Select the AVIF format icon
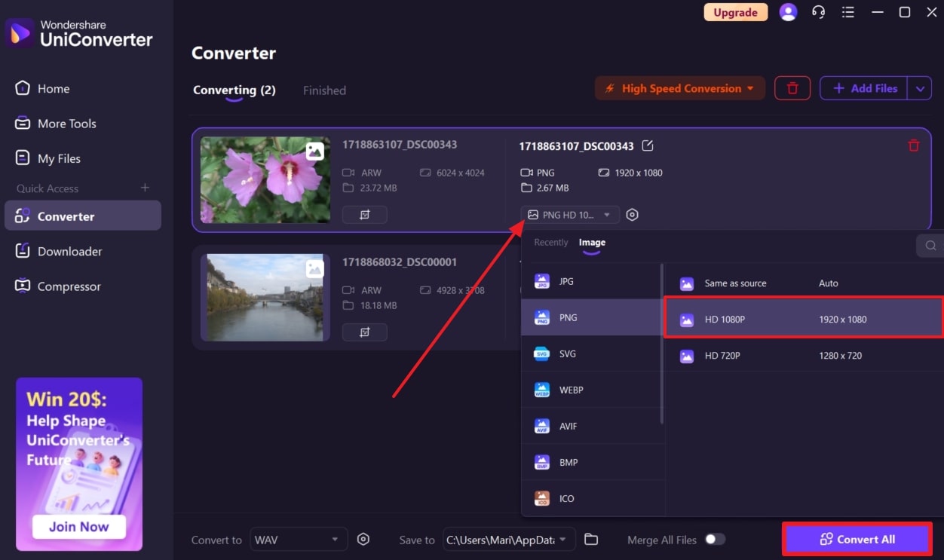Viewport: 944px width, 560px height. [x=542, y=426]
